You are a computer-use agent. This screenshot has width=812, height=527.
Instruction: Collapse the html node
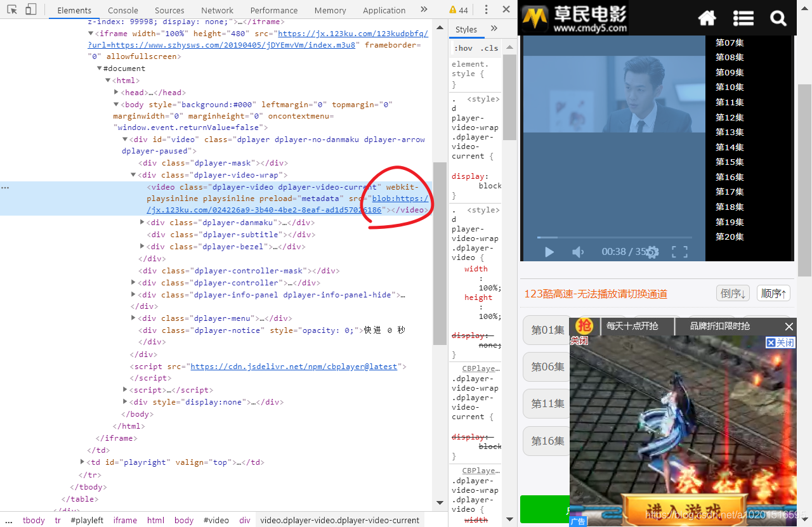pyautogui.click(x=108, y=81)
